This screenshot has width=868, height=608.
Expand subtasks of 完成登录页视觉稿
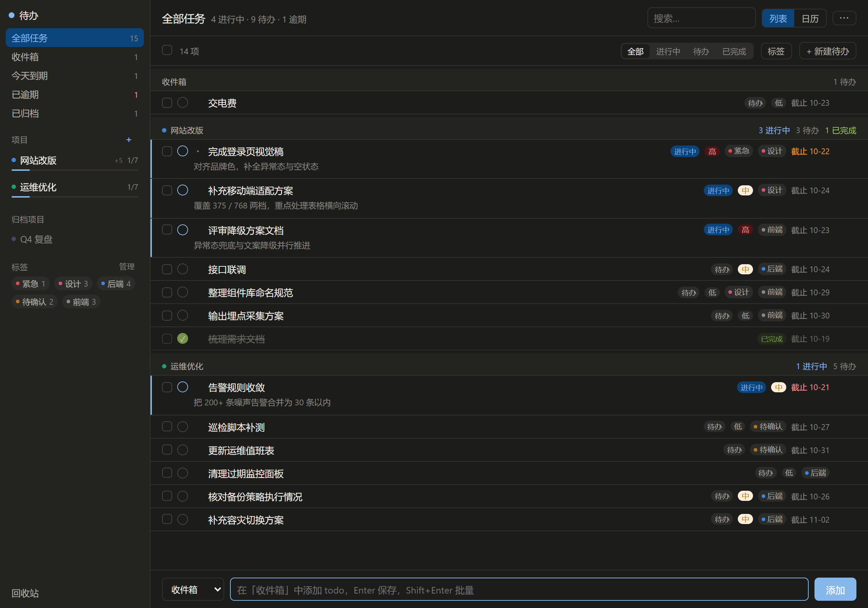(x=198, y=151)
